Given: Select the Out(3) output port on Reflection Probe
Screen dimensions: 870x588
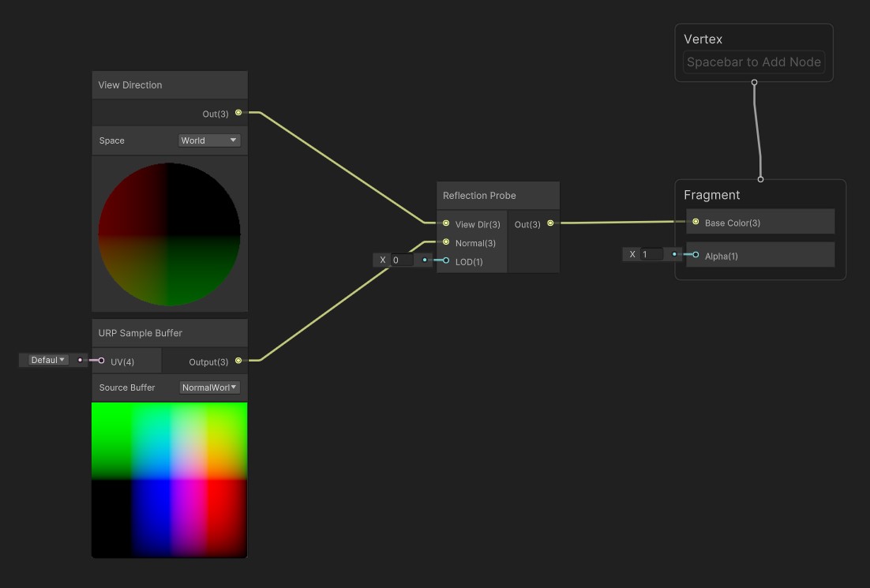Looking at the screenshot, I should click(x=550, y=224).
